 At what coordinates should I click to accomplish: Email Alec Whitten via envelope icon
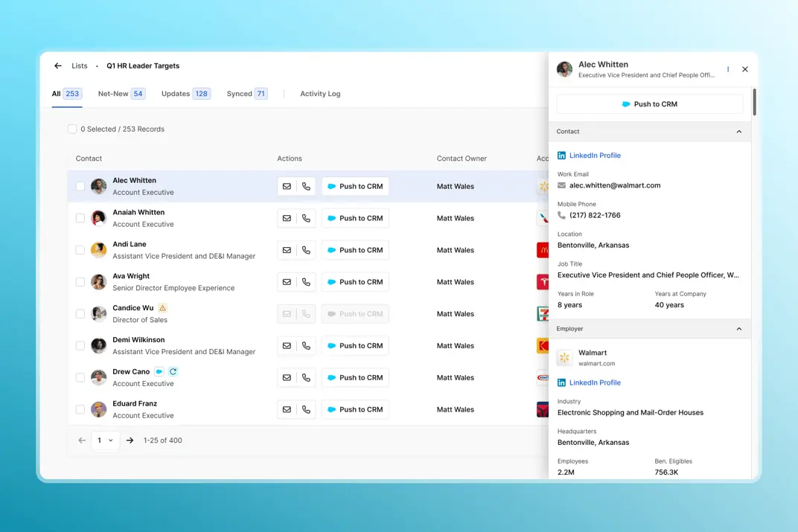[287, 186]
